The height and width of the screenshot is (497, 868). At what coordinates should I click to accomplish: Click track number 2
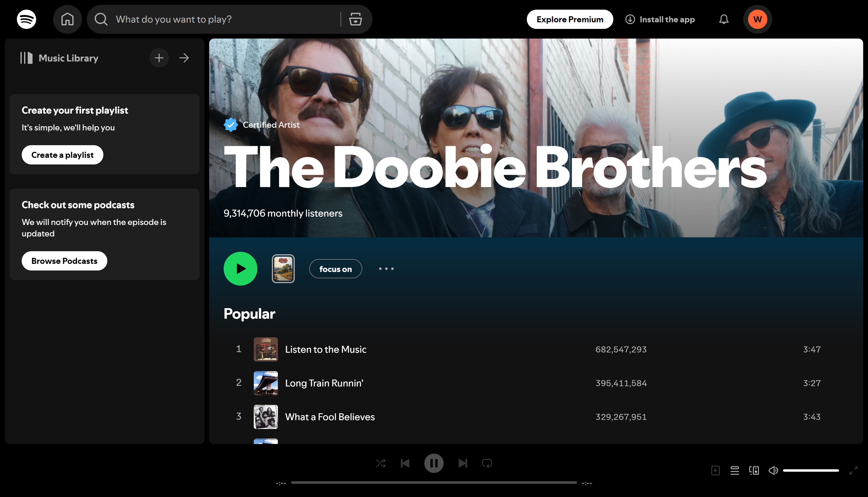tap(239, 382)
